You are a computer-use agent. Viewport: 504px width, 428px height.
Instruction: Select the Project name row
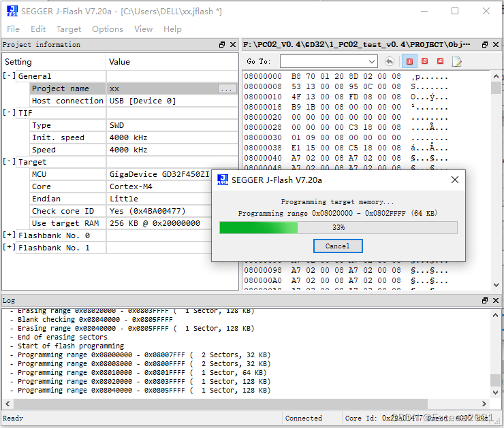click(x=133, y=88)
